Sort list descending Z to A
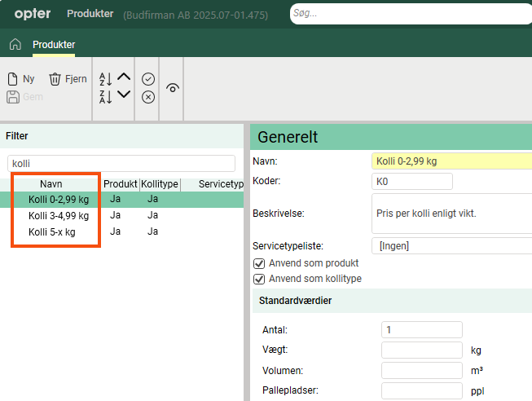Screen dimensions: 532x401 105,97
